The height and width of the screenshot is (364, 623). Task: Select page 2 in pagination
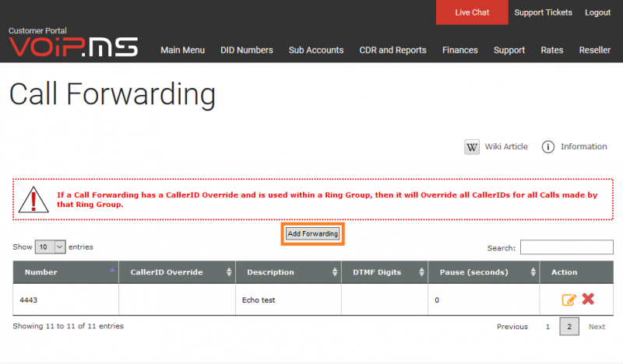pyautogui.click(x=569, y=327)
